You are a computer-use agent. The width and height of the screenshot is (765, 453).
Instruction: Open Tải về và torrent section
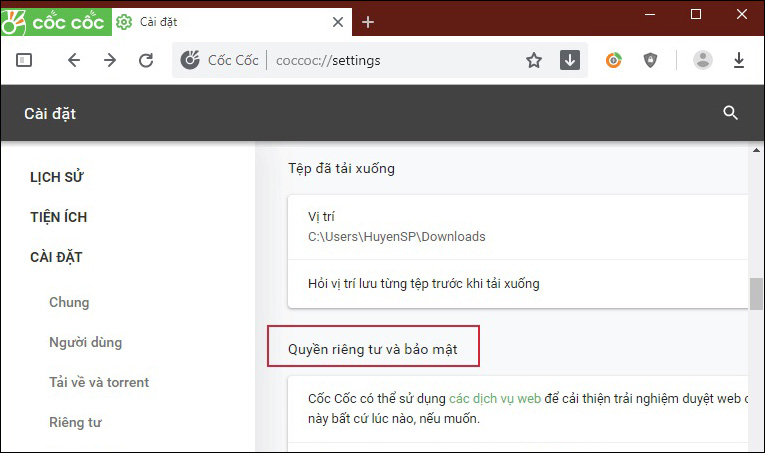click(x=99, y=382)
